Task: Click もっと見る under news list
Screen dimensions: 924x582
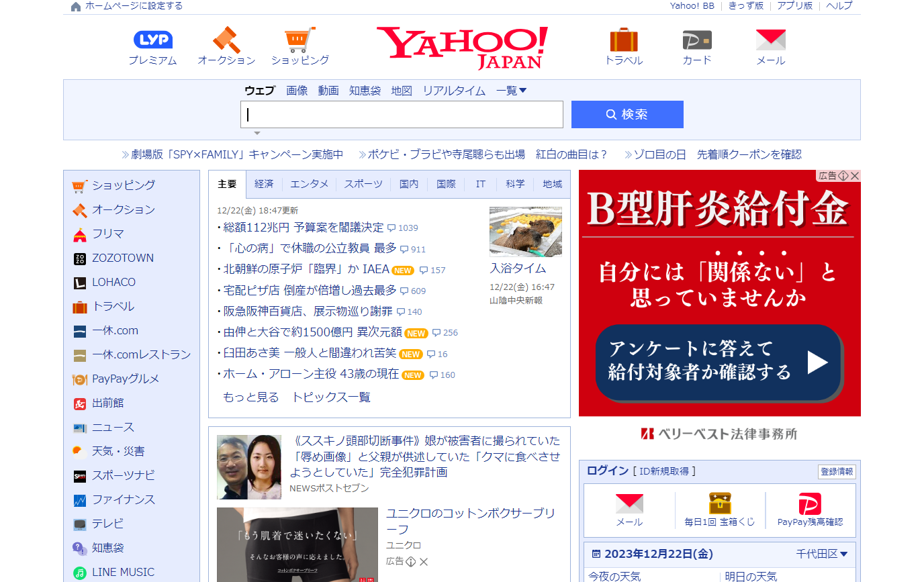Action: coord(250,397)
